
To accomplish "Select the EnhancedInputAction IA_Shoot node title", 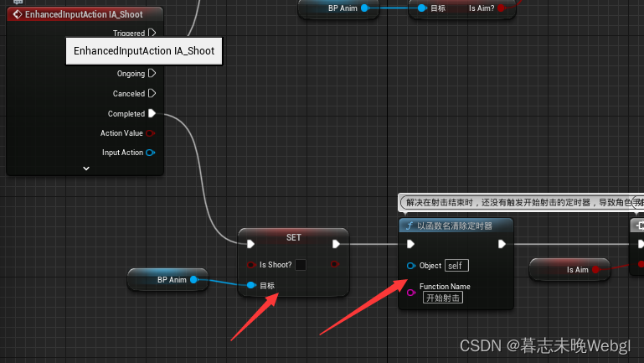I will pos(84,14).
